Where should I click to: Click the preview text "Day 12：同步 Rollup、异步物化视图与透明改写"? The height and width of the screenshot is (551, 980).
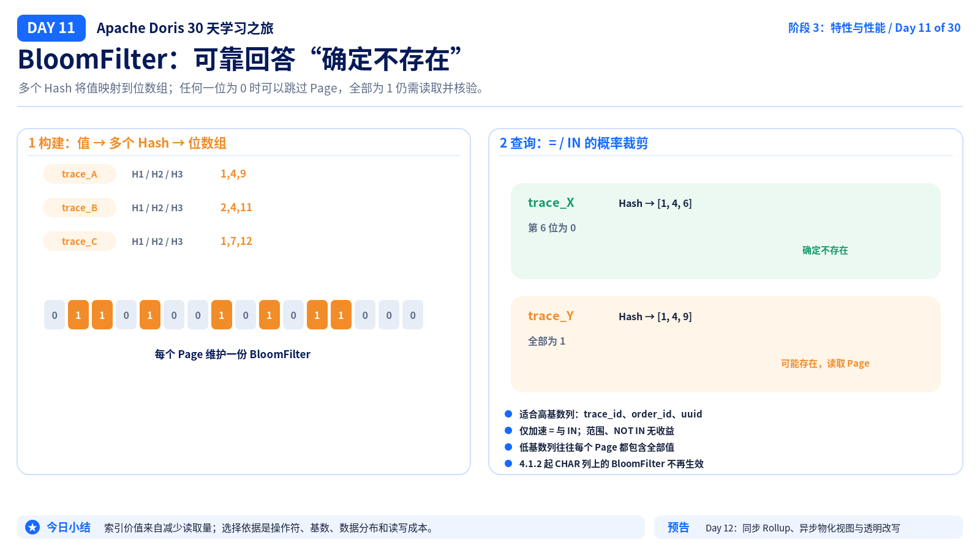pos(803,528)
